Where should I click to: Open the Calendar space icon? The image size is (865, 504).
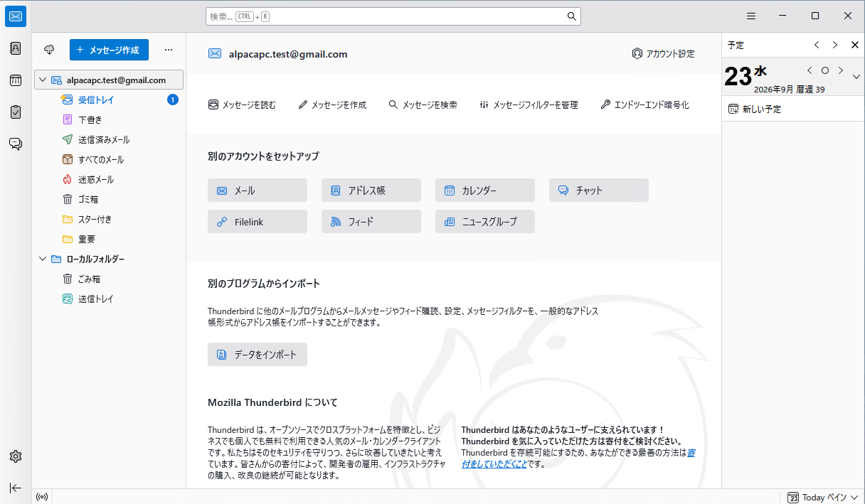(16, 80)
